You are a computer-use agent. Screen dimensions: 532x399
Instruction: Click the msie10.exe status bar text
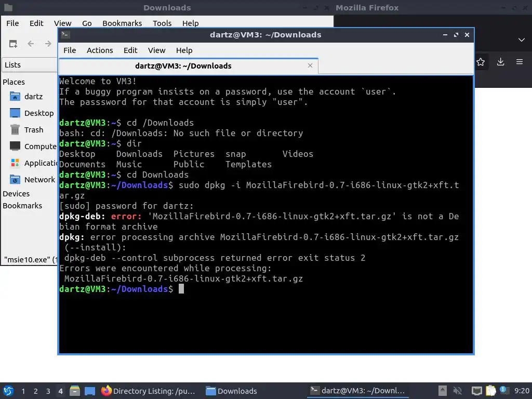[31, 260]
